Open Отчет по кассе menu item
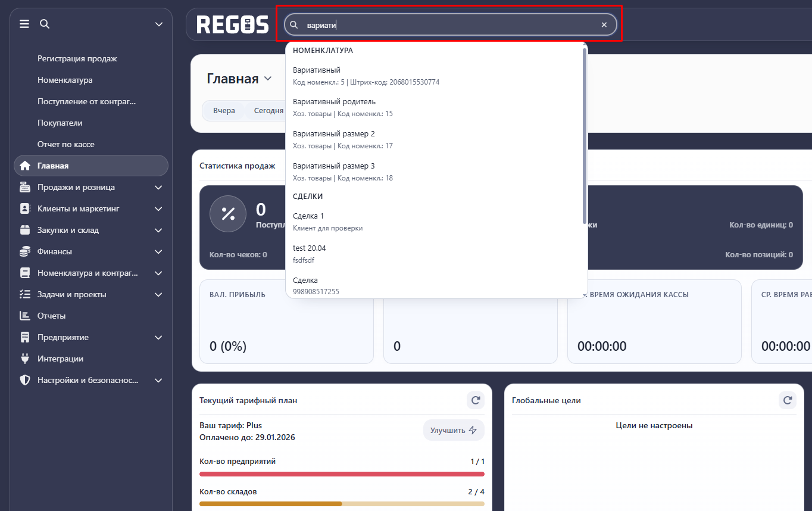The image size is (812, 511). tap(66, 144)
